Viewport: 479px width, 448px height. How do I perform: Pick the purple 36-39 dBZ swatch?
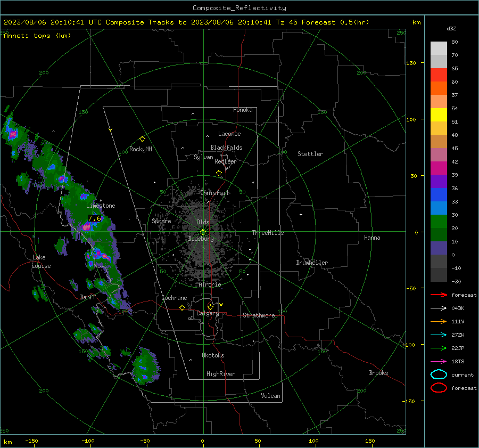(x=439, y=181)
